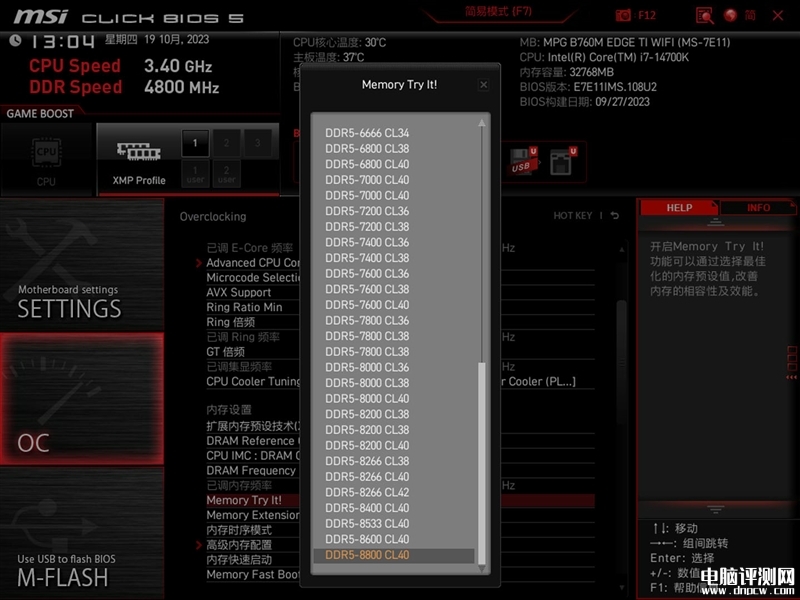Screen dimensions: 800x600
Task: Select DDR5-8533 CL40 preset
Action: (x=367, y=523)
